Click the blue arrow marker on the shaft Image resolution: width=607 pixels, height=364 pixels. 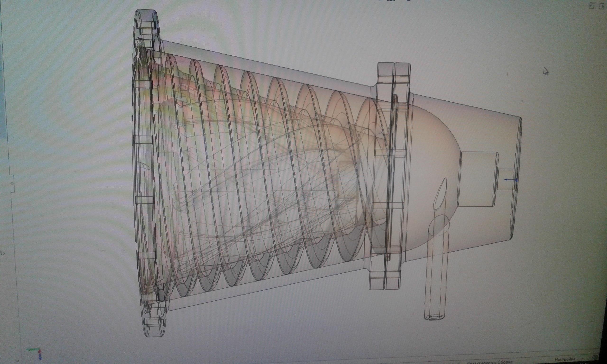click(x=510, y=180)
